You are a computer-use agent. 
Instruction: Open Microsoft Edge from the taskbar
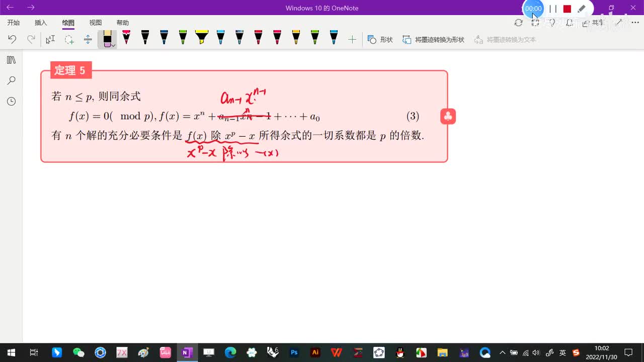coord(230,352)
